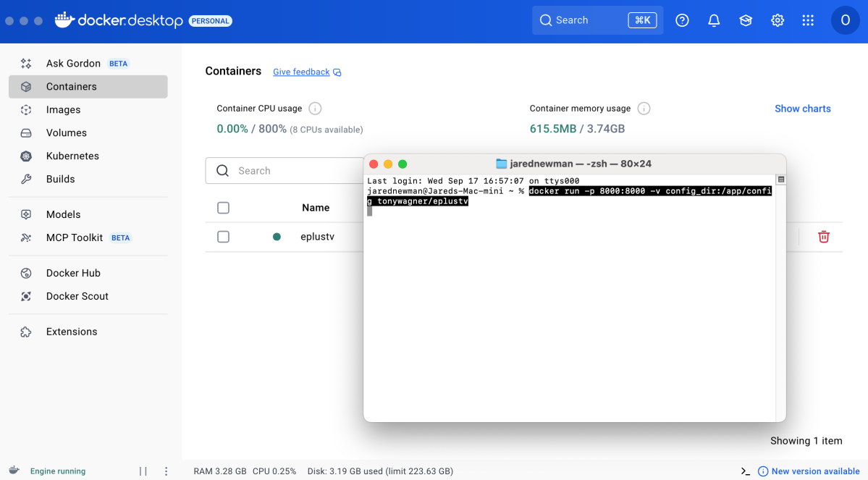The image size is (868, 480).
Task: Select Ask Gordon in sidebar
Action: [88, 63]
